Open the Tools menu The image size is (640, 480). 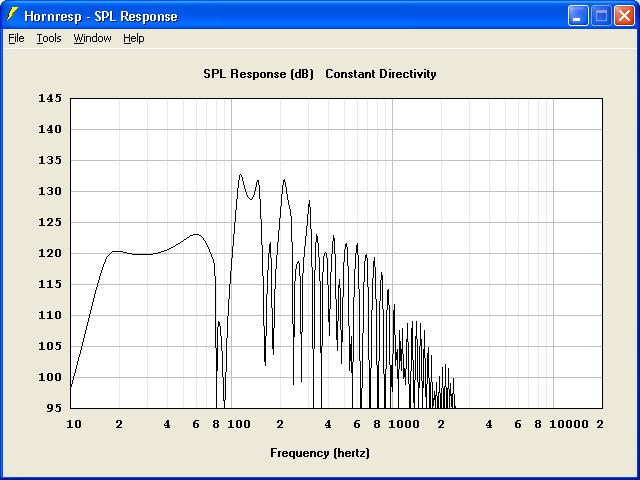tap(49, 38)
